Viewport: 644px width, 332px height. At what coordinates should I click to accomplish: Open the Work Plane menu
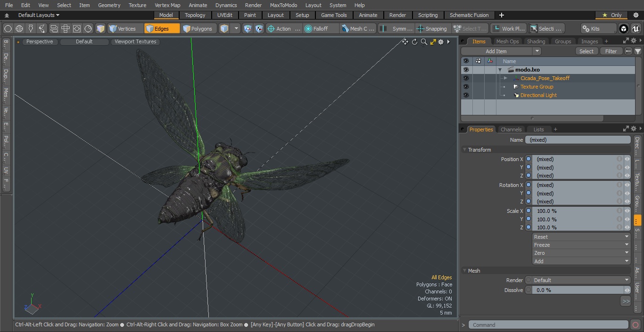click(508, 29)
